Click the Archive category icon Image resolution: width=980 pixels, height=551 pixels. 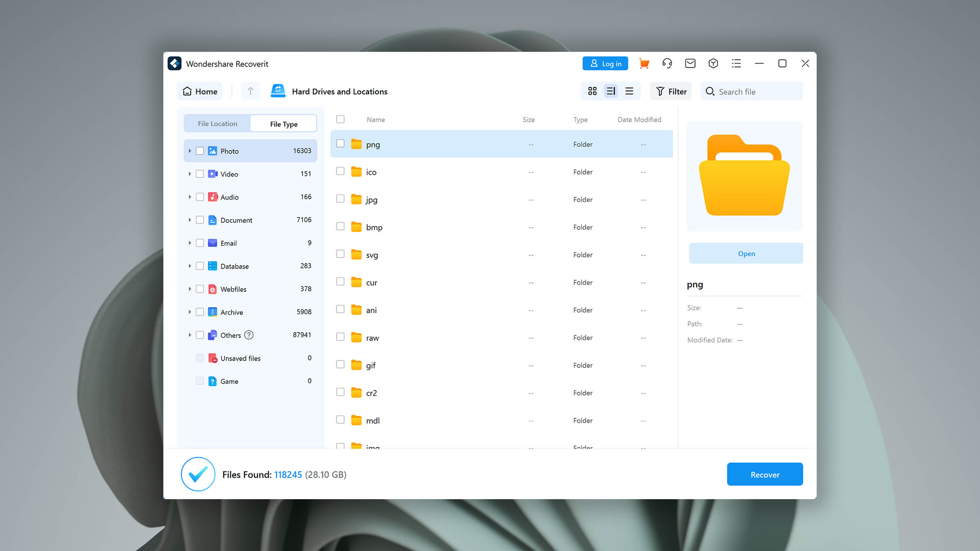point(212,312)
